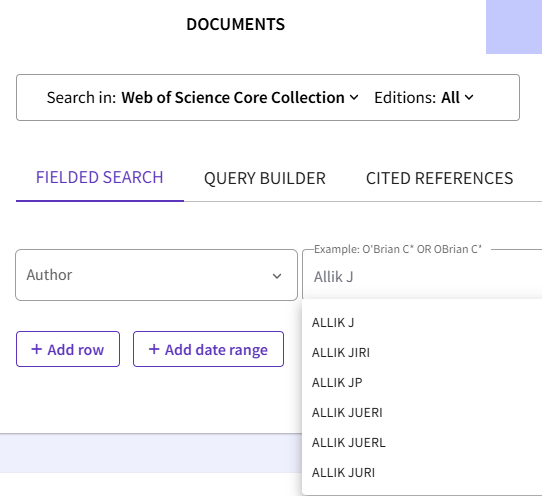Switch to the Query Builder tab
The width and height of the screenshot is (542, 496).
(x=265, y=178)
